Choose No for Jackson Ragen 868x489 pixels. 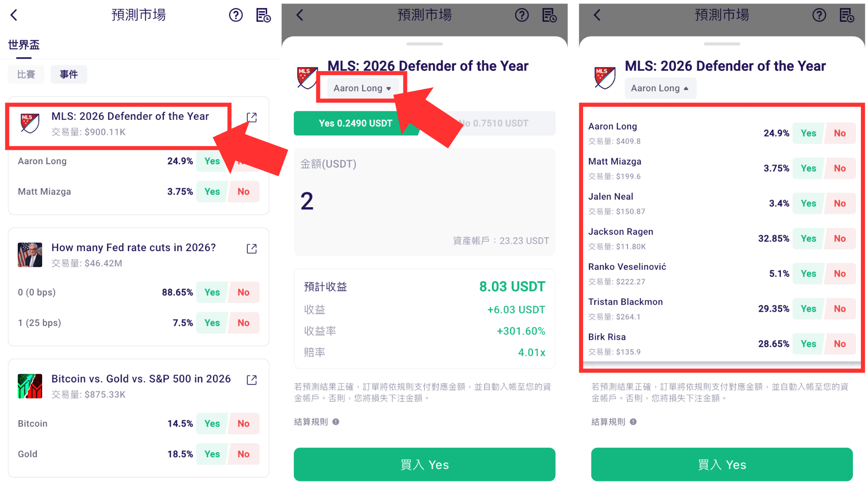(x=840, y=238)
